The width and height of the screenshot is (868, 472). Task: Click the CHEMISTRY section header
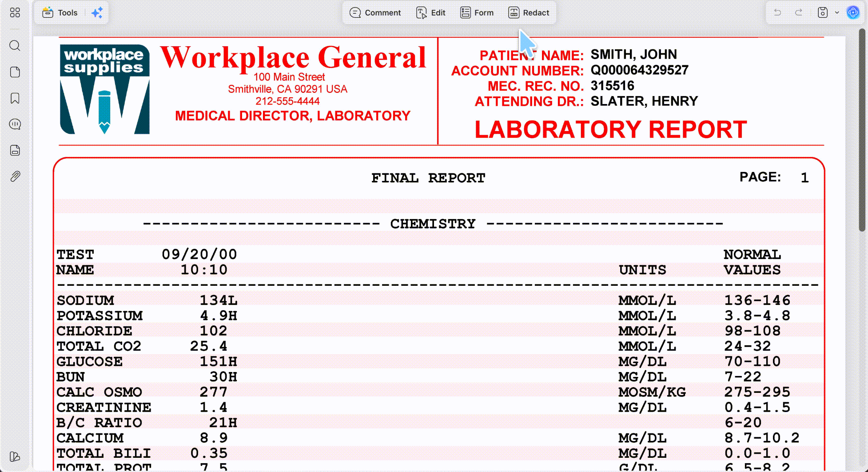[433, 224]
